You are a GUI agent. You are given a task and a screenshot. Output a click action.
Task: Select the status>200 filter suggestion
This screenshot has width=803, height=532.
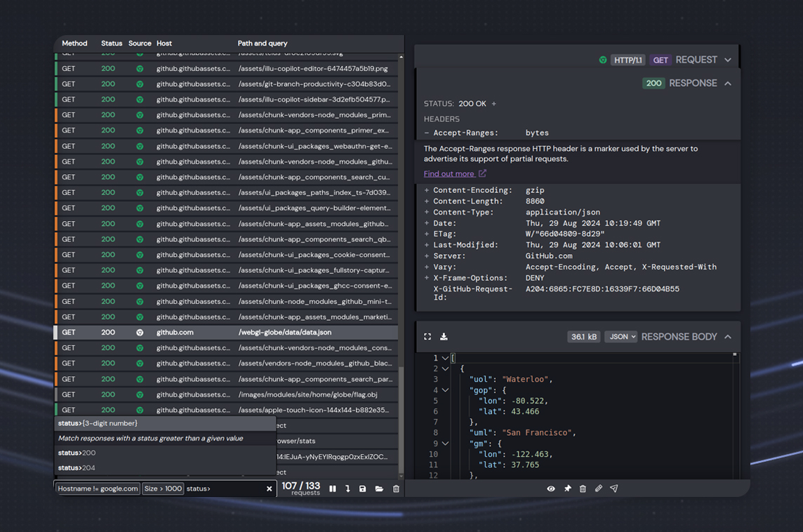click(77, 453)
